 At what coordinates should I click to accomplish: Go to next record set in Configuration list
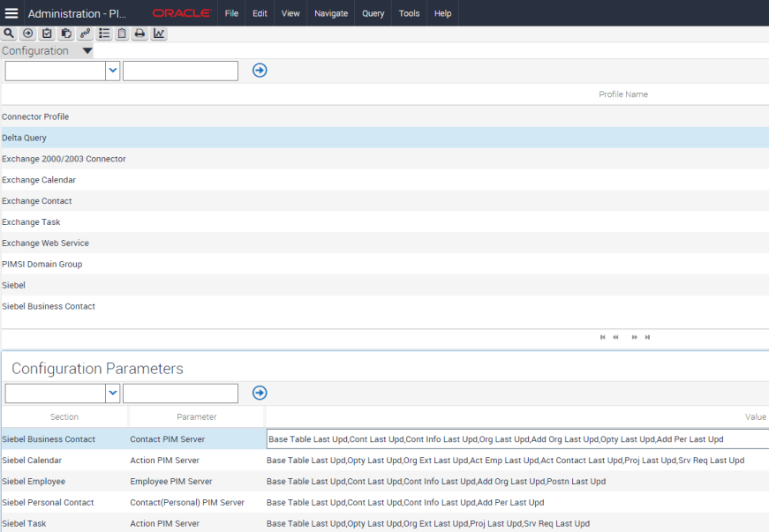635,337
